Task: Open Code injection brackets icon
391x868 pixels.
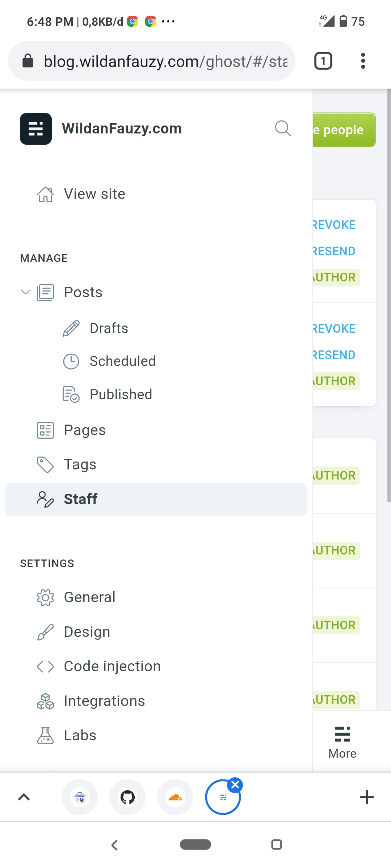Action: point(45,667)
